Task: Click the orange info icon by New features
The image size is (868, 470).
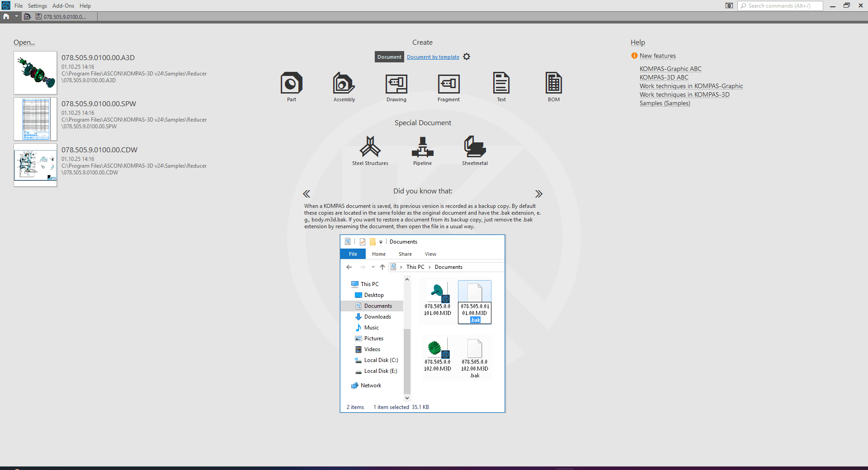Action: [x=634, y=56]
